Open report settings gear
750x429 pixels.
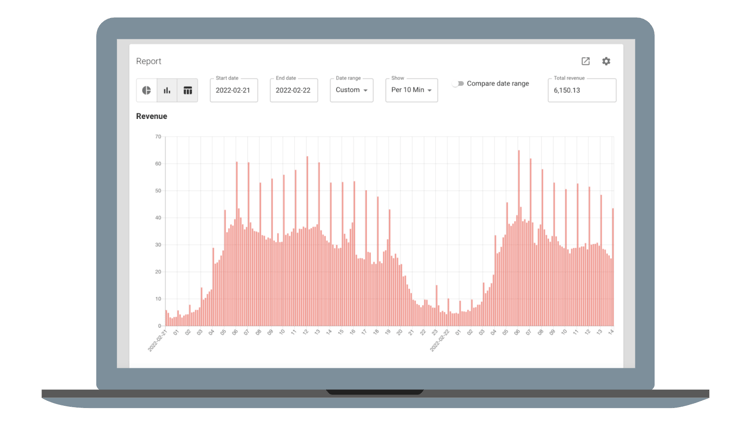point(606,61)
